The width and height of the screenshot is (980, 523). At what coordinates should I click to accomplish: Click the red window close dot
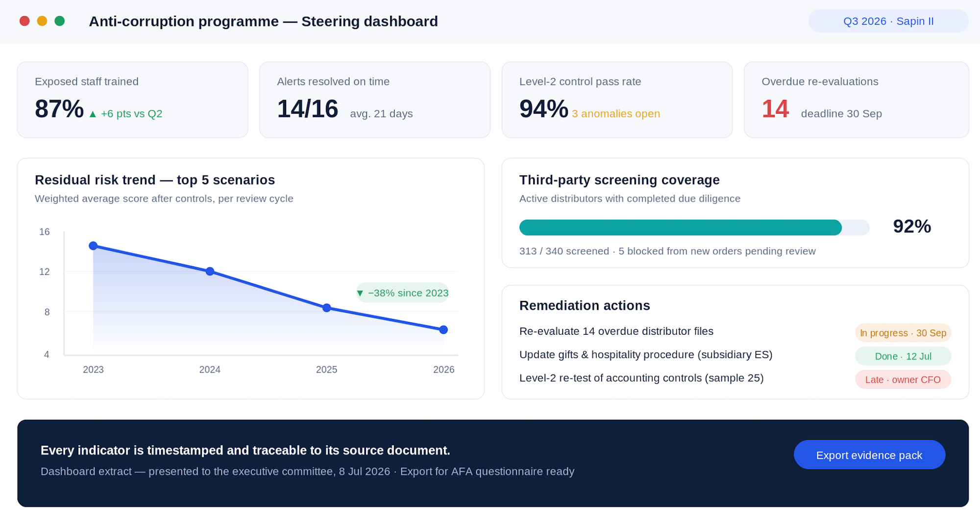pyautogui.click(x=24, y=21)
